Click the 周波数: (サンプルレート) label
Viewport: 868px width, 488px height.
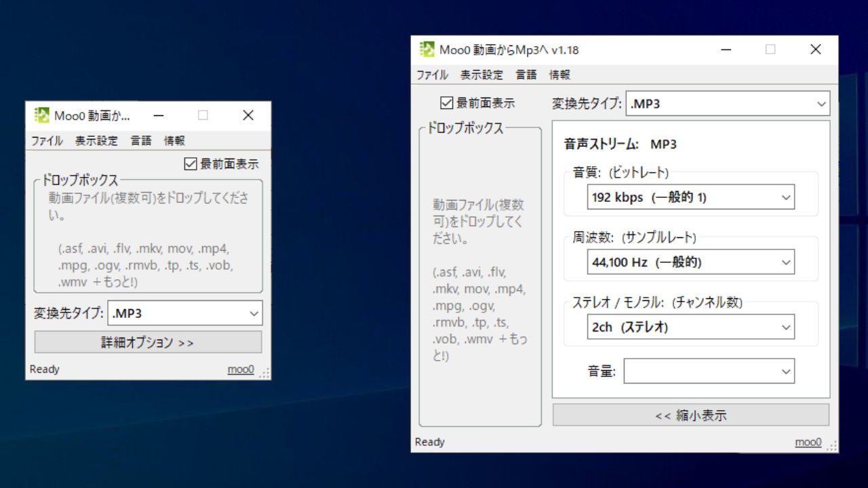pos(635,237)
